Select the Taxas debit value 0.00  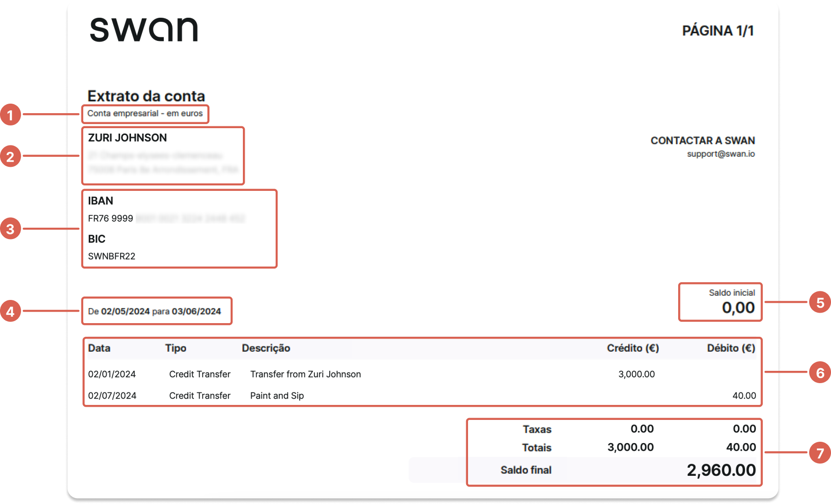pyautogui.click(x=745, y=429)
